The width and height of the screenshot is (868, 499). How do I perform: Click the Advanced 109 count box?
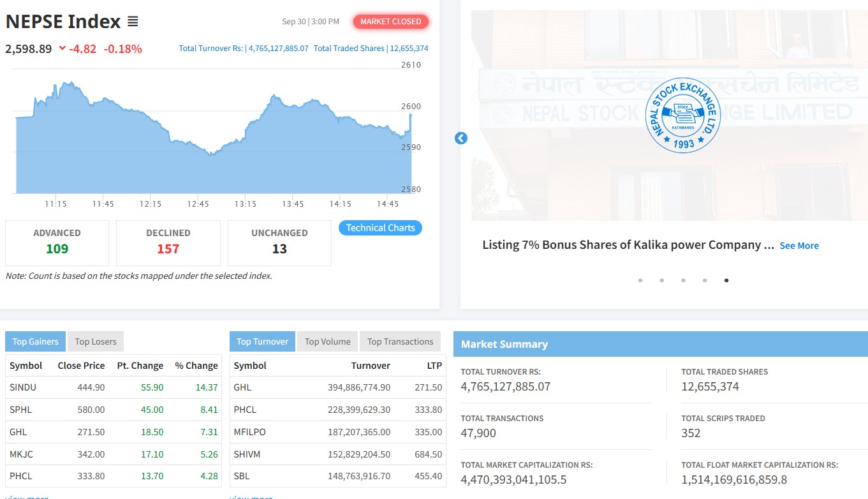[57, 242]
